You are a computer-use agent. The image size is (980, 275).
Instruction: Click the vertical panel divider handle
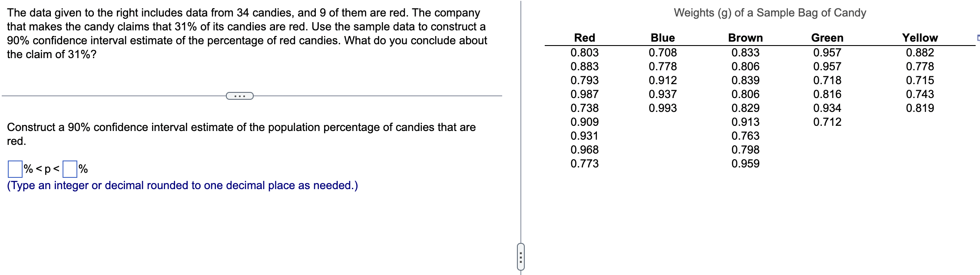[x=521, y=258]
